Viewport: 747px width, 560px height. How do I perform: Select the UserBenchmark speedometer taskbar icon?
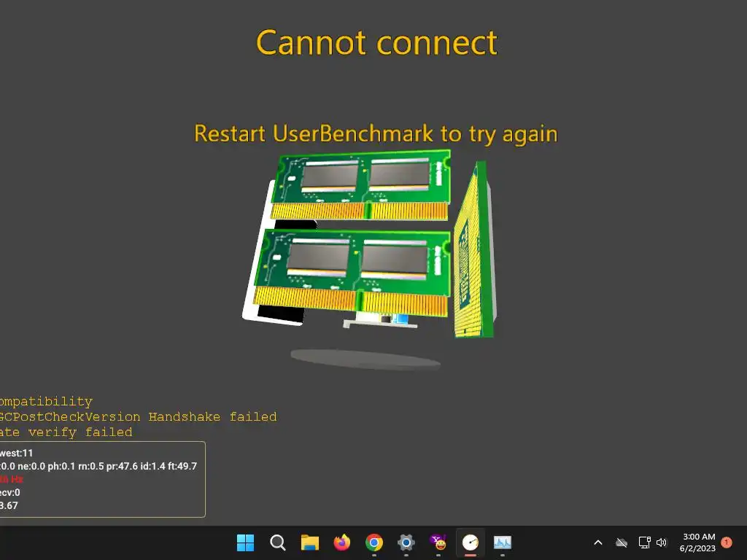(x=471, y=542)
